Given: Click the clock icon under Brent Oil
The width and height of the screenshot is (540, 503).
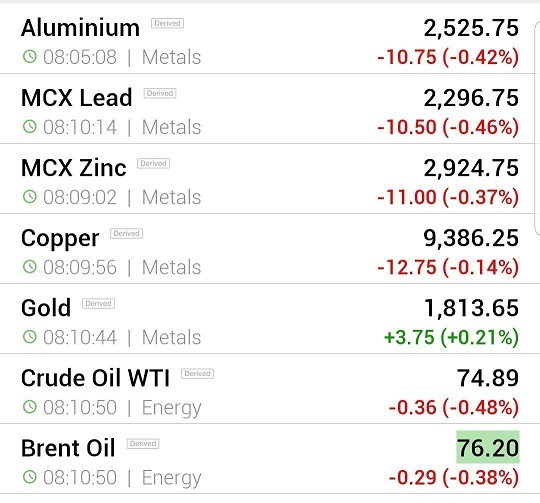Looking at the screenshot, I should coord(30,477).
